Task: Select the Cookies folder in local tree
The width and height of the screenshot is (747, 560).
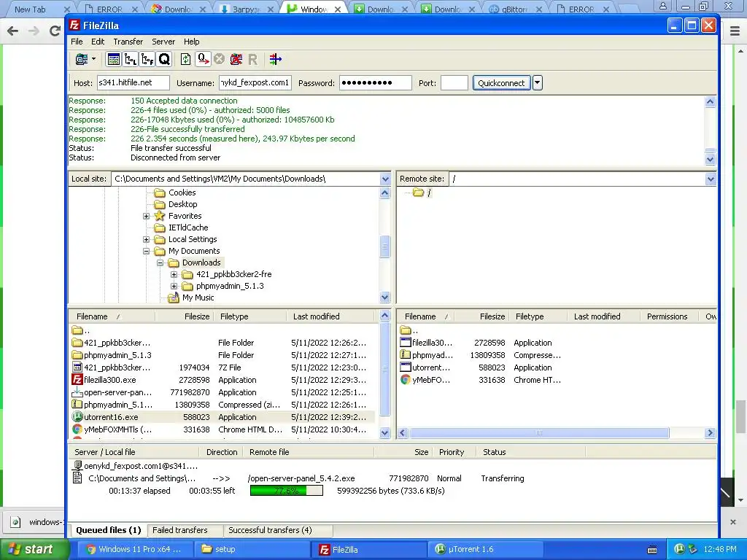Action: (182, 192)
